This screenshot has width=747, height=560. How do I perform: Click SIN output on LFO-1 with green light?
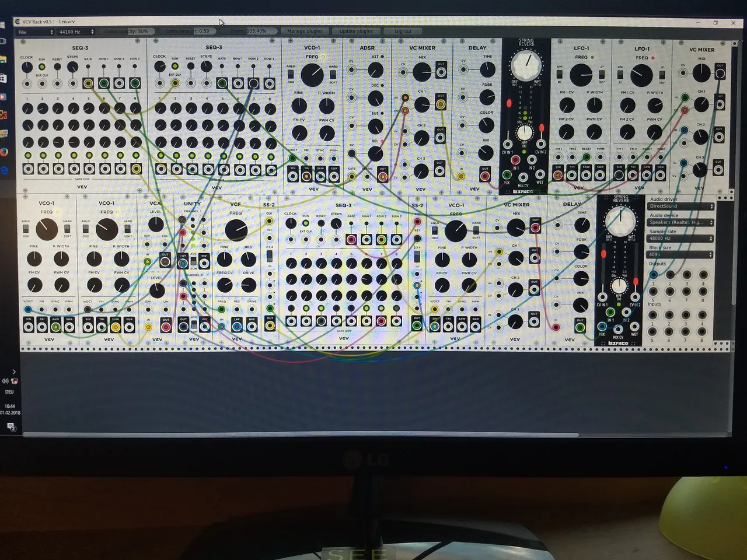558,175
